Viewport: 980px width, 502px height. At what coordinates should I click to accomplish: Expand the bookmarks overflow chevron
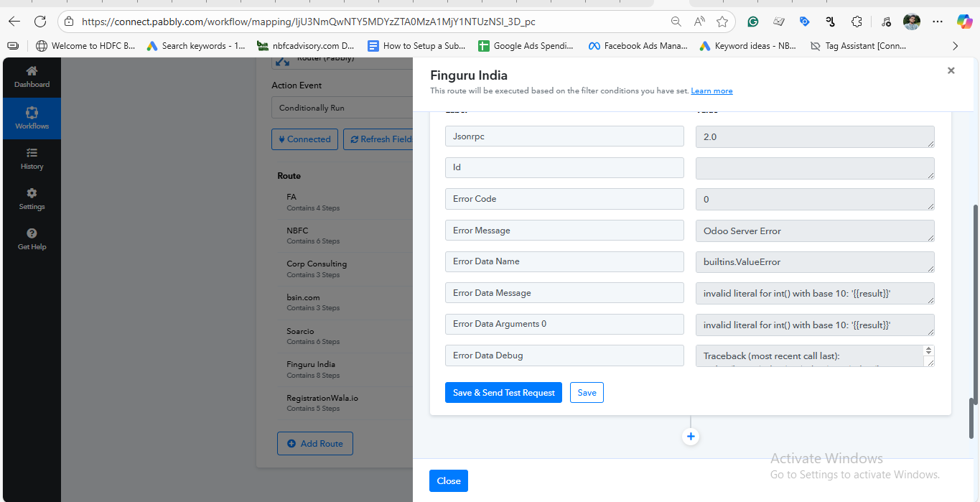[x=955, y=46]
